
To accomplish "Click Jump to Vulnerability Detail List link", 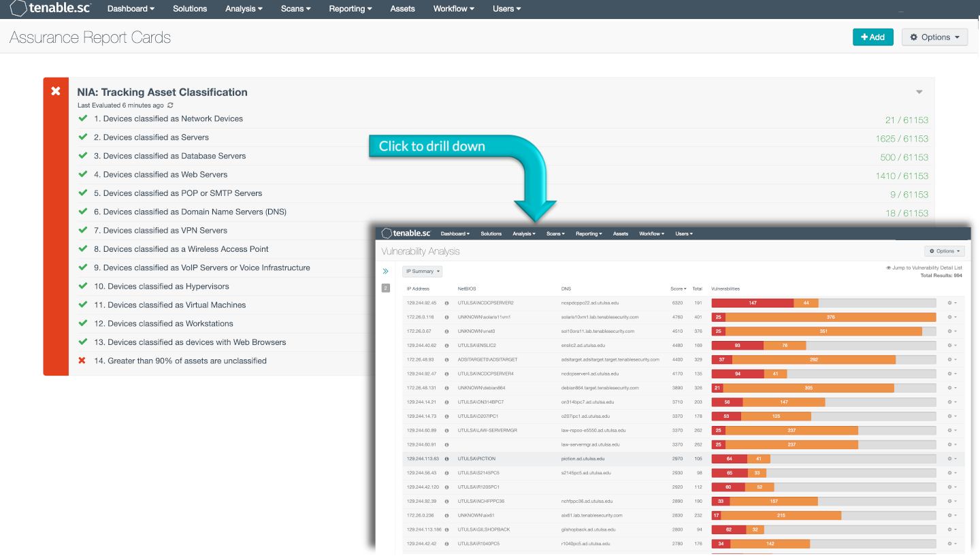I will (x=924, y=268).
